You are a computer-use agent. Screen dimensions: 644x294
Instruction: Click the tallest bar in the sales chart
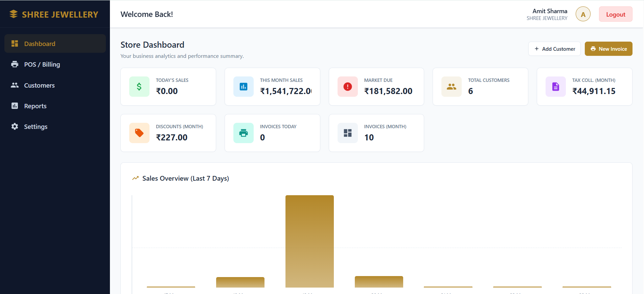click(x=309, y=241)
